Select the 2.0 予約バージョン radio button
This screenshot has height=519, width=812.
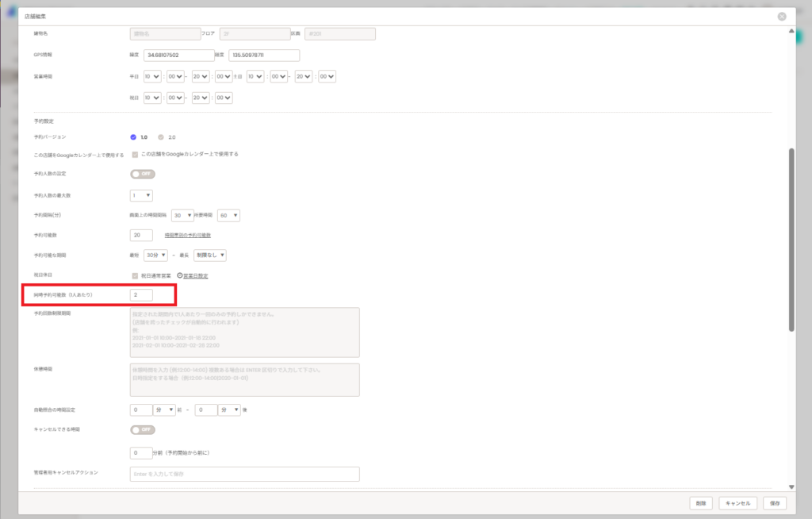coord(161,137)
